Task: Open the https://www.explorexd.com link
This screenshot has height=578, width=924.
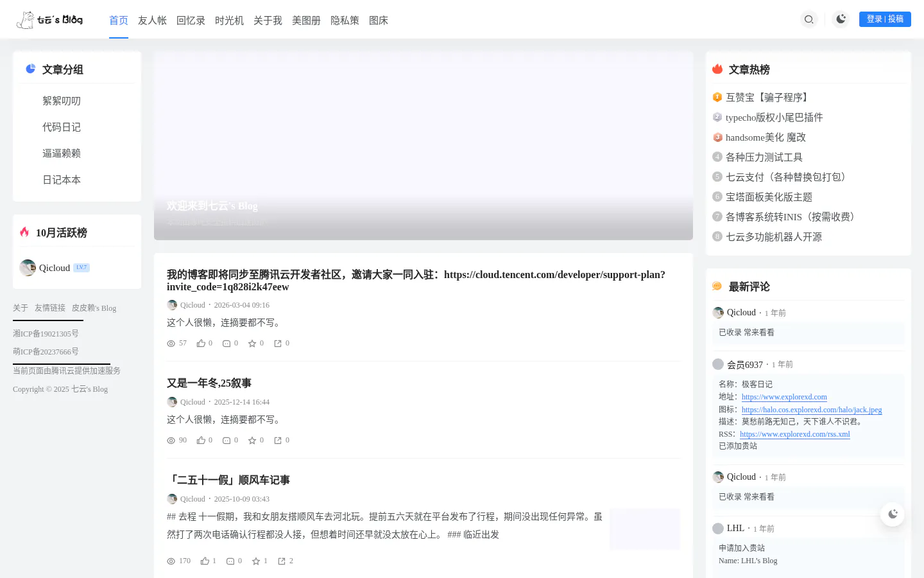Action: (784, 397)
